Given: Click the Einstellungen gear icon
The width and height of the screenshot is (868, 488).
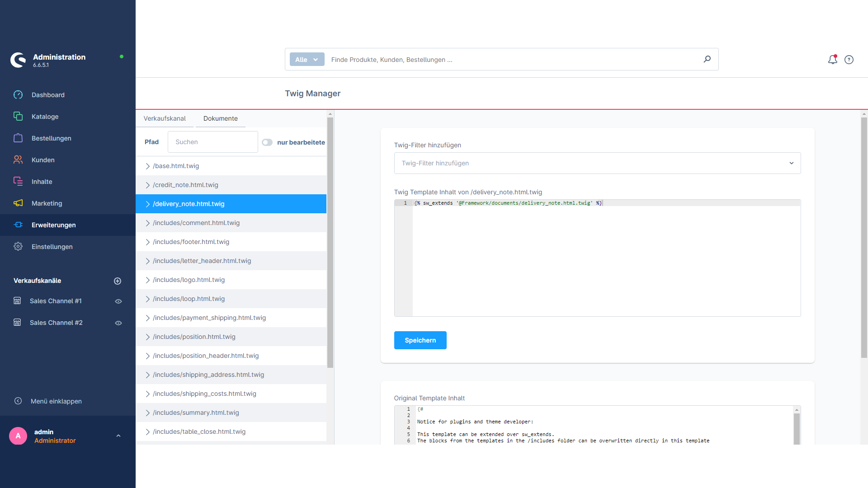Looking at the screenshot, I should pyautogui.click(x=18, y=247).
